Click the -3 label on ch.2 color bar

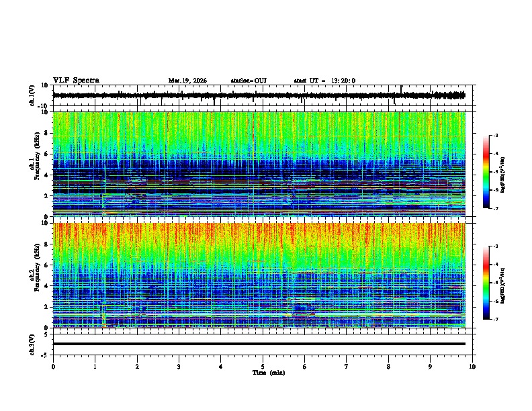tap(496, 246)
